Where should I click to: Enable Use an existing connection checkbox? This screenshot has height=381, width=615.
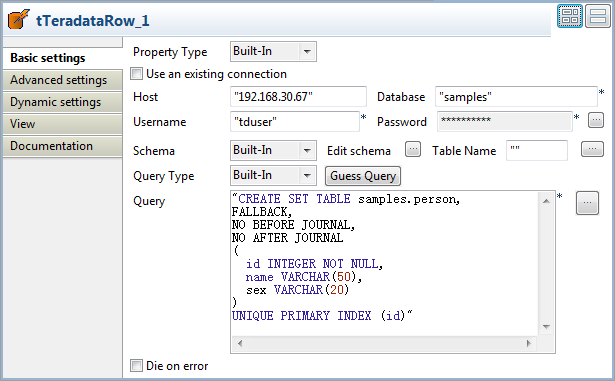(x=136, y=74)
